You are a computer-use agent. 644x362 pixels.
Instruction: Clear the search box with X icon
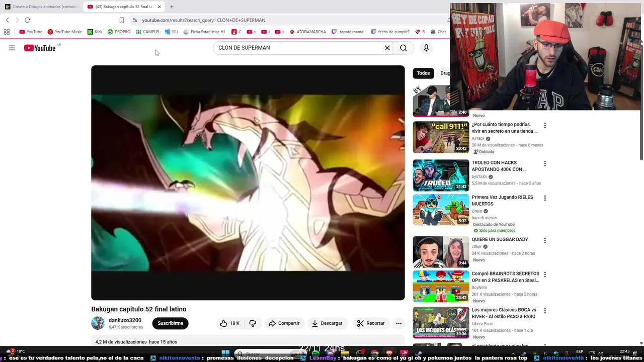(387, 48)
